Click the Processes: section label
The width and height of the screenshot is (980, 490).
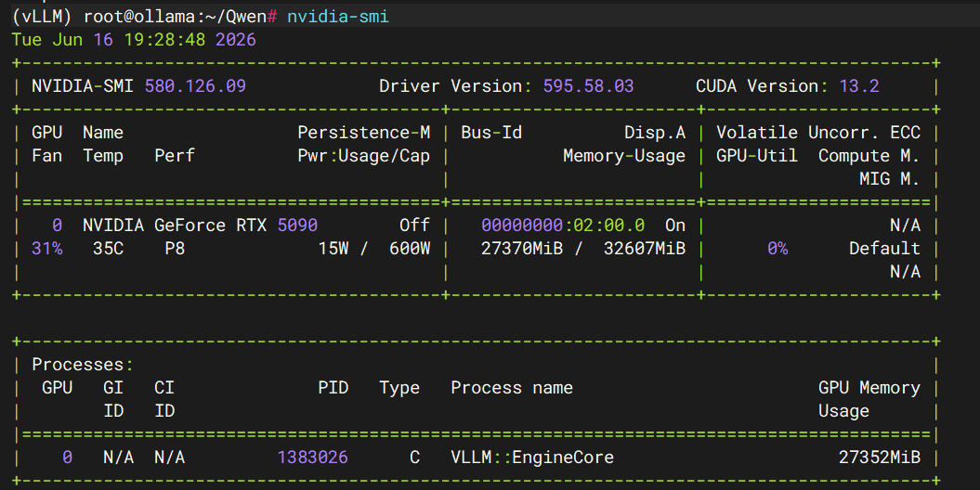point(83,365)
